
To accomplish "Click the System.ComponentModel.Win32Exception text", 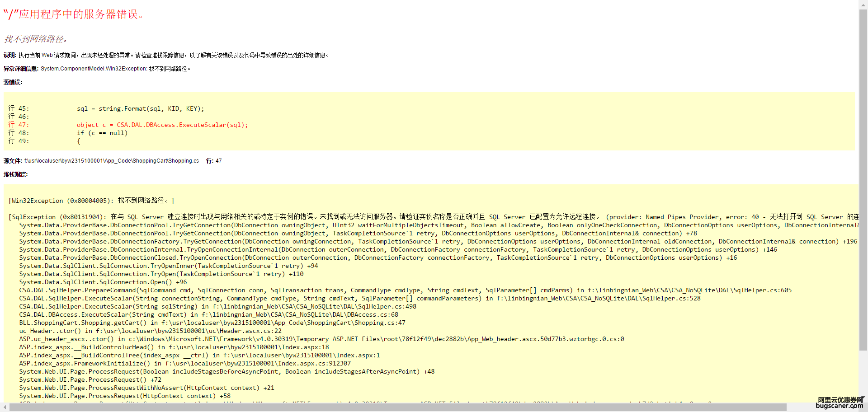I will click(94, 69).
